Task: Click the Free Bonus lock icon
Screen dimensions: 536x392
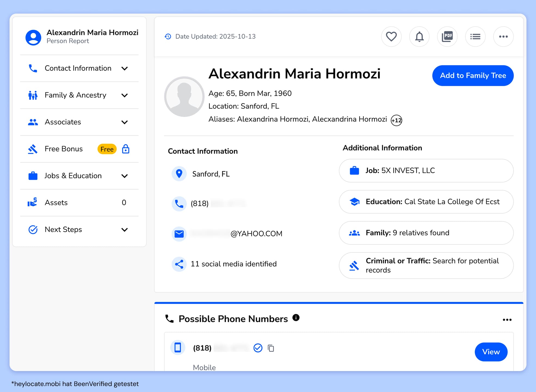Action: [126, 149]
